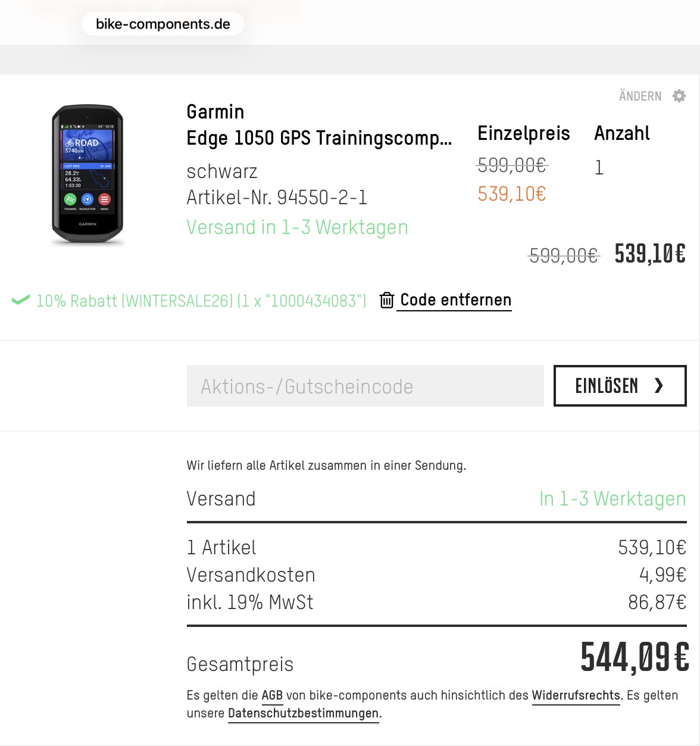The width and height of the screenshot is (700, 746).
Task: Click the arrow chevron in the EINLÖSEN button
Action: 659,386
